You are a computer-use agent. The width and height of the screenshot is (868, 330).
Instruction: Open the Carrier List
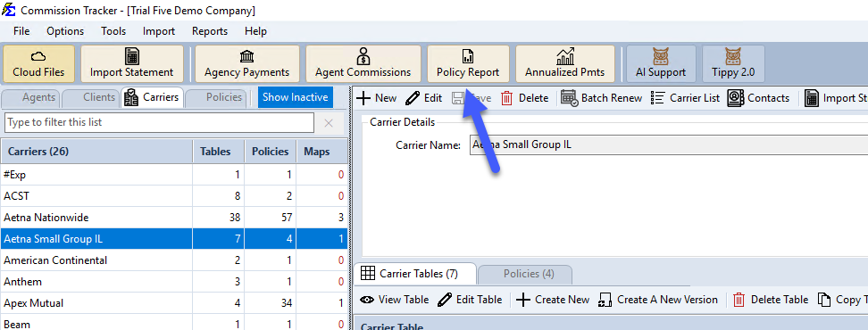(685, 98)
